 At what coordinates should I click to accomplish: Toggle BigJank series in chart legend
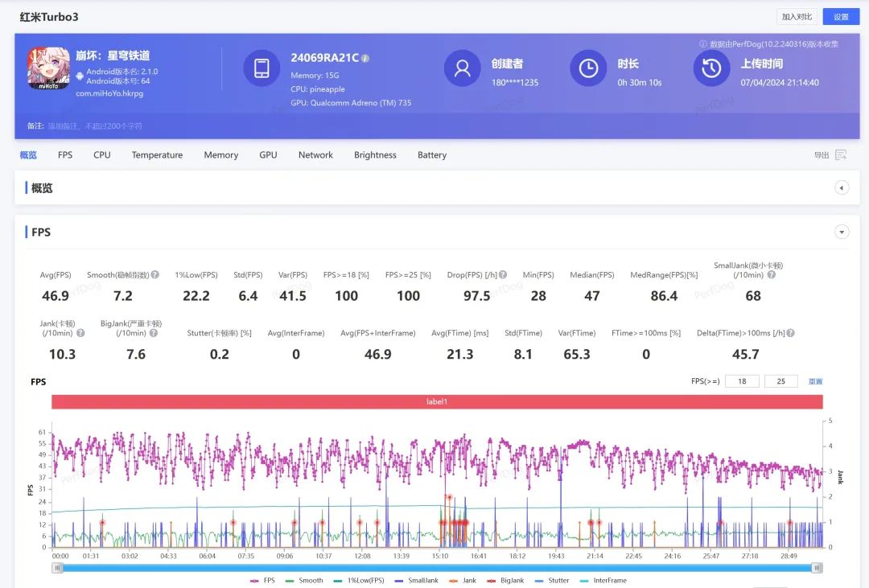coord(506,580)
